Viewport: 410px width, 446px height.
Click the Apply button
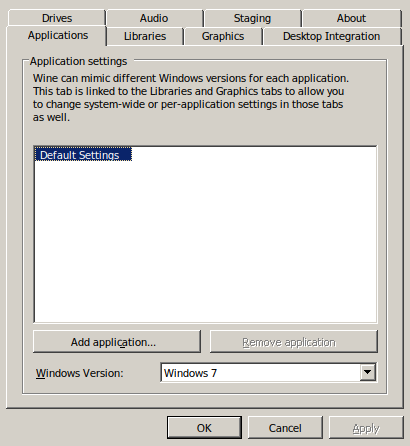[x=366, y=428]
